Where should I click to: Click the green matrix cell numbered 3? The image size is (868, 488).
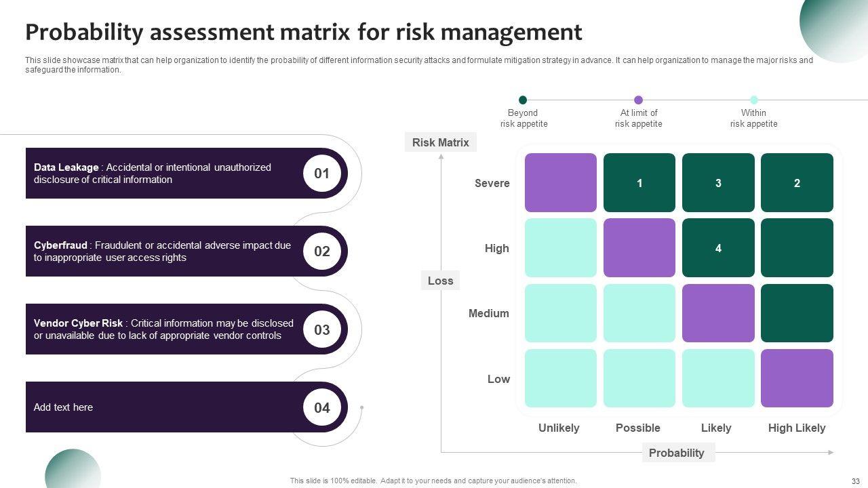(x=718, y=183)
